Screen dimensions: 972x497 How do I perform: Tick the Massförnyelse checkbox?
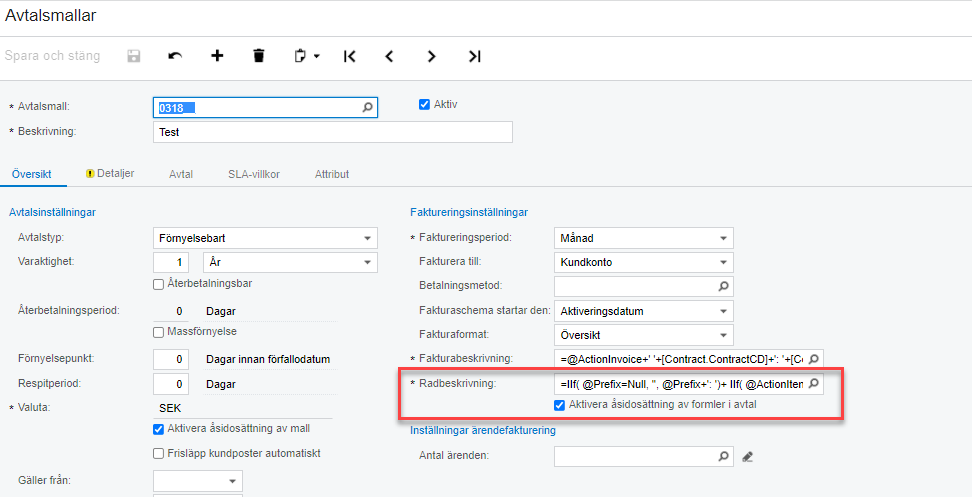pyautogui.click(x=159, y=332)
